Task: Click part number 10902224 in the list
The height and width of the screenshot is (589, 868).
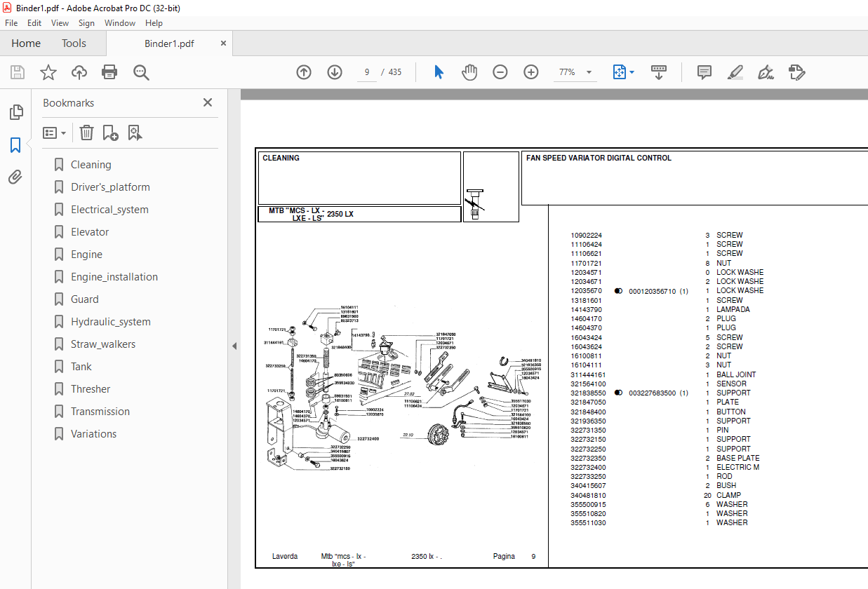Action: pos(587,236)
